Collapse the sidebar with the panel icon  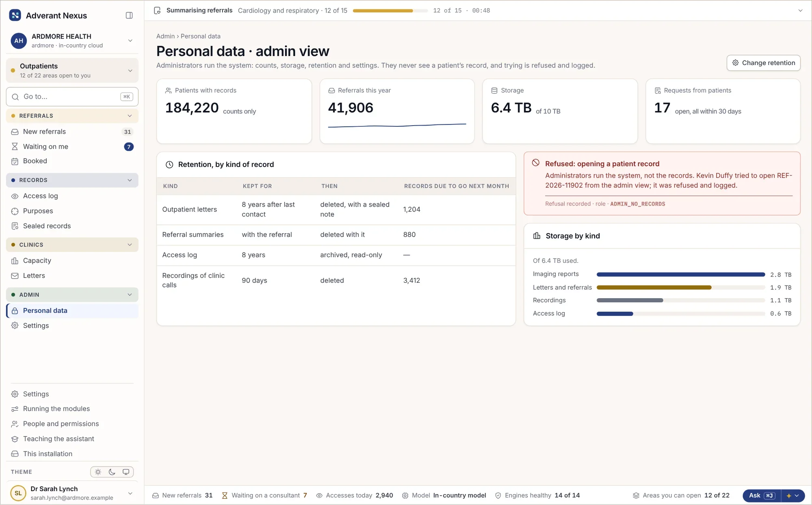coord(129,15)
